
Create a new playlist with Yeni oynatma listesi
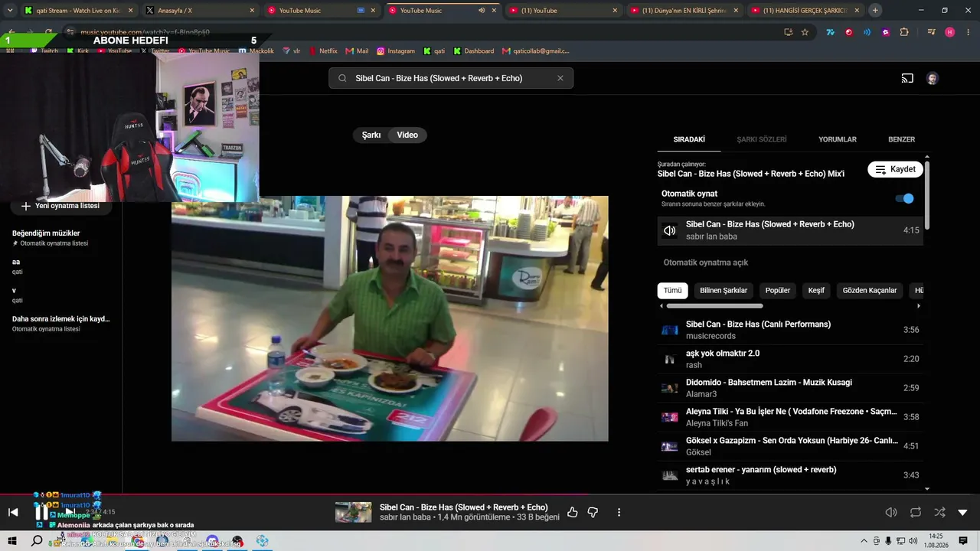tap(60, 206)
